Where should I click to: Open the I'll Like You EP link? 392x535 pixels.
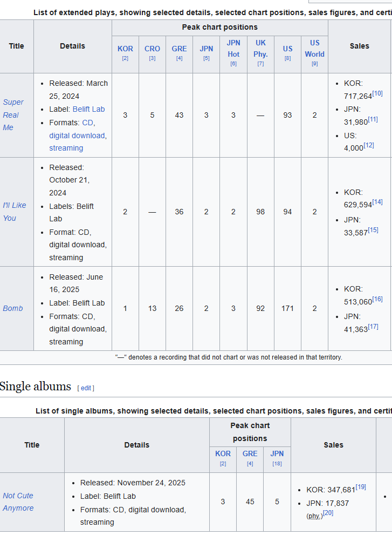tap(15, 212)
